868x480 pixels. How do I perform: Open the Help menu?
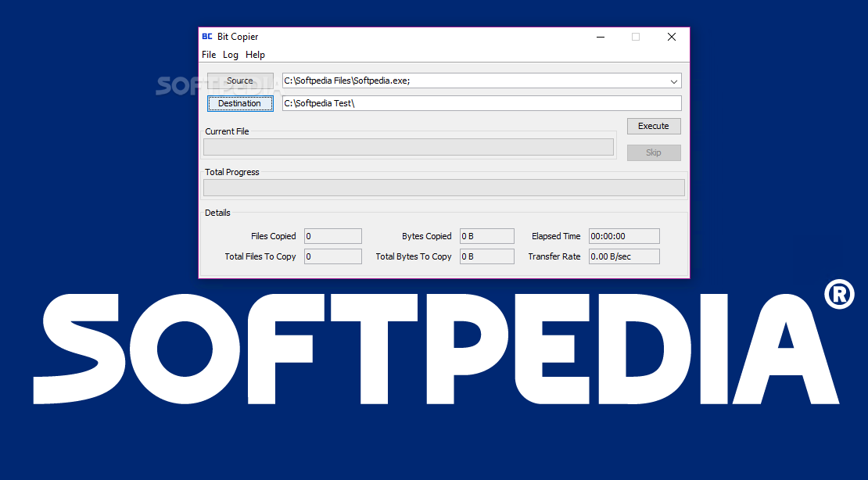255,54
